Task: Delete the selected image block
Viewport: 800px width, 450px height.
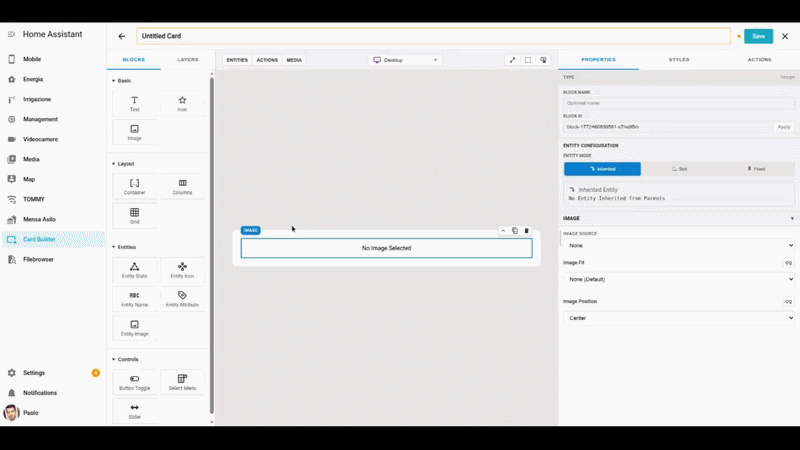Action: pos(527,231)
